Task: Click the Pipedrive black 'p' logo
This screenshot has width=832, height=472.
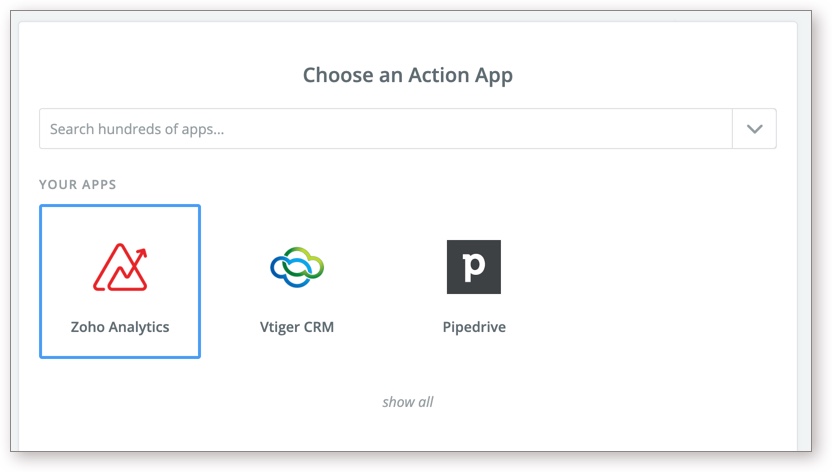Action: (474, 267)
